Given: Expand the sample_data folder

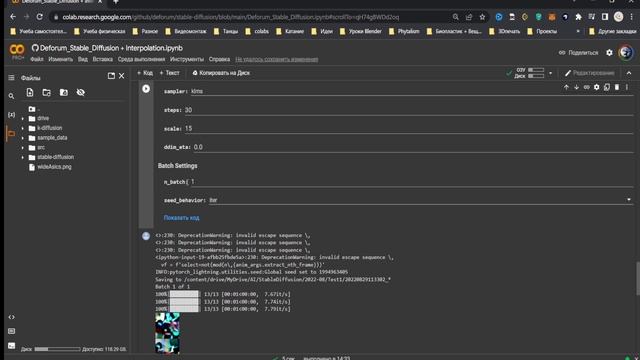Looking at the screenshot, I should pos(23,138).
